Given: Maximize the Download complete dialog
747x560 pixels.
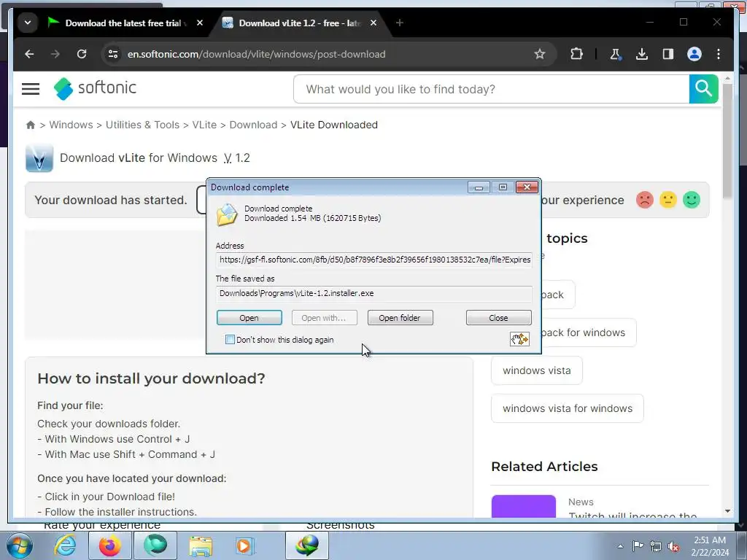Looking at the screenshot, I should tap(503, 187).
